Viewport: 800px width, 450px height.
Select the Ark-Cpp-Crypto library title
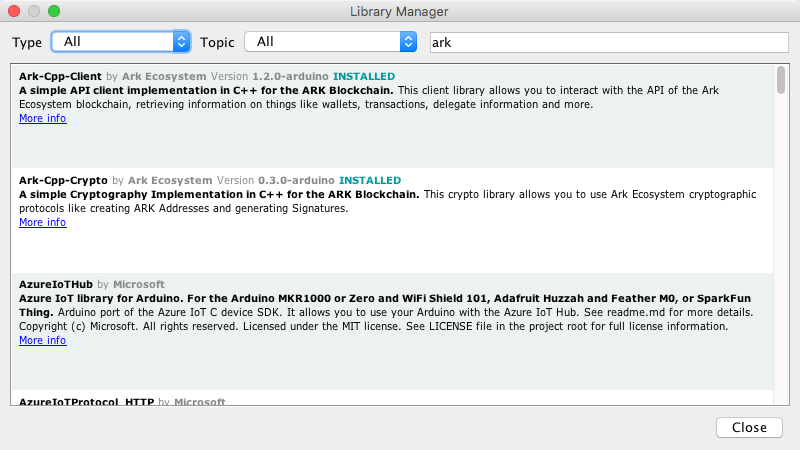[x=63, y=180]
